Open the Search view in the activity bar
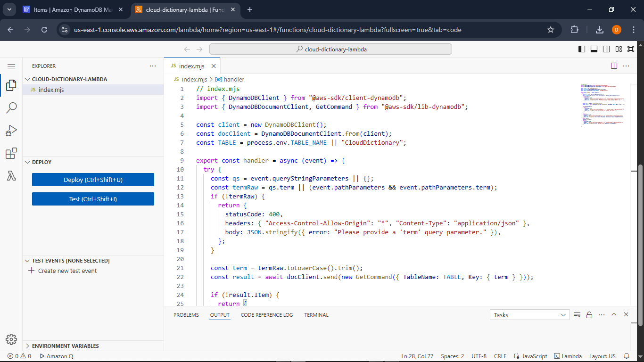The height and width of the screenshot is (362, 644). 11,107
